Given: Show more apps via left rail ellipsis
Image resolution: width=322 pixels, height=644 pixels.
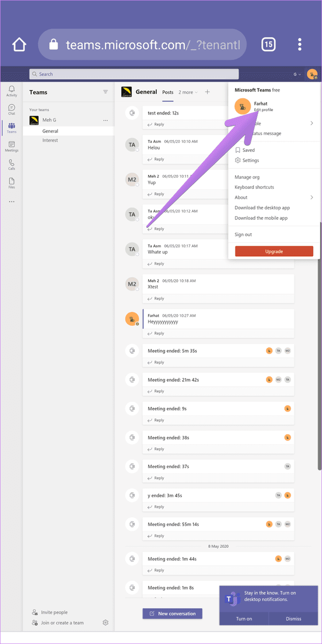Looking at the screenshot, I should coord(11,202).
